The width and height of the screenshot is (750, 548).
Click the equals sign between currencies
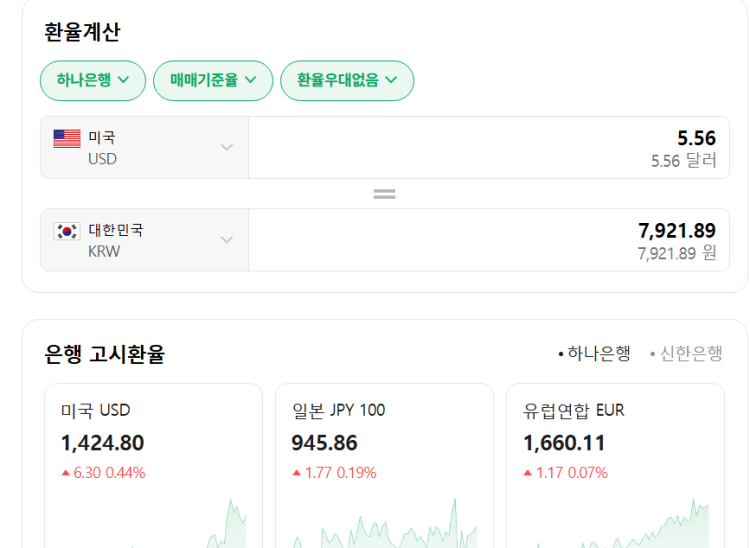[384, 194]
